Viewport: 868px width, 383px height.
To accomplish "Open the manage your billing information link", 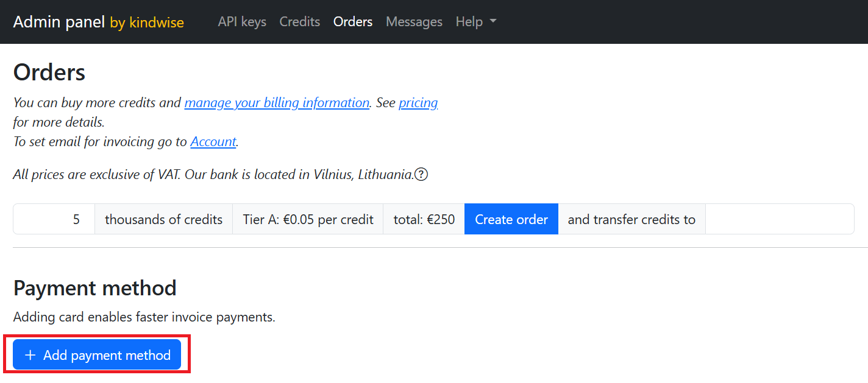I will tap(276, 103).
